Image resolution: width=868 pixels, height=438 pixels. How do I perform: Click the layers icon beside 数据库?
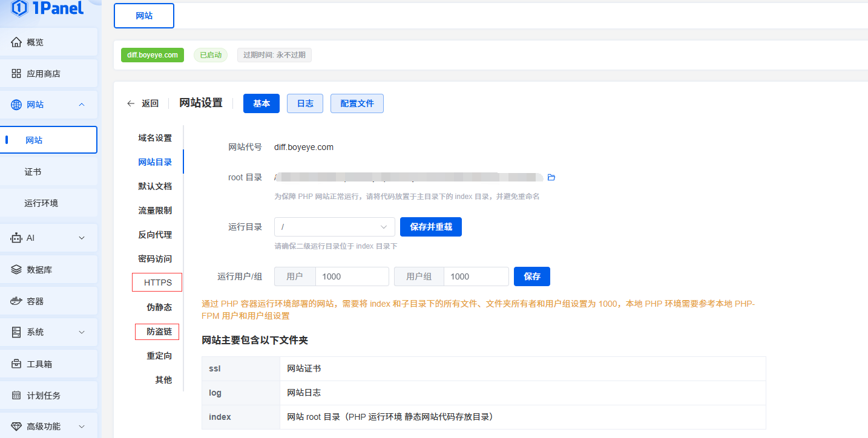(x=16, y=269)
